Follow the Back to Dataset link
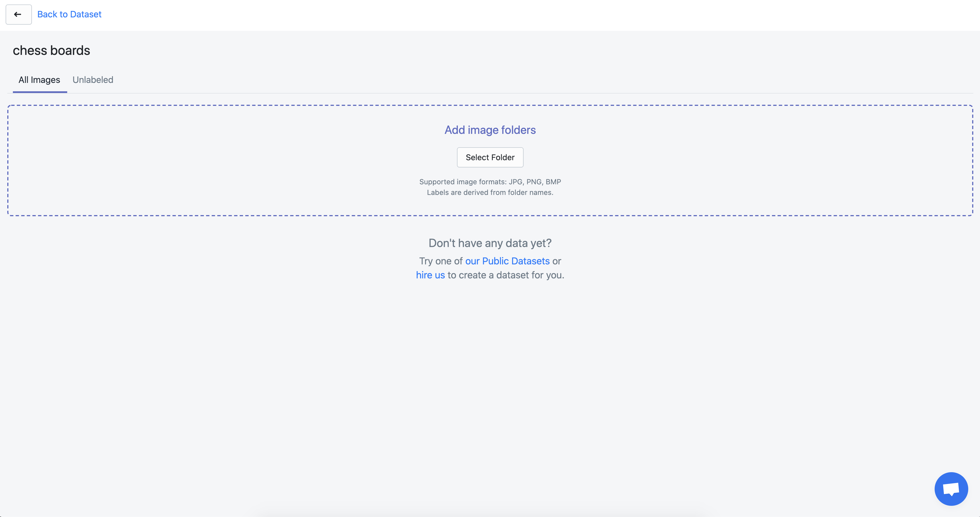This screenshot has height=517, width=980. click(x=69, y=15)
